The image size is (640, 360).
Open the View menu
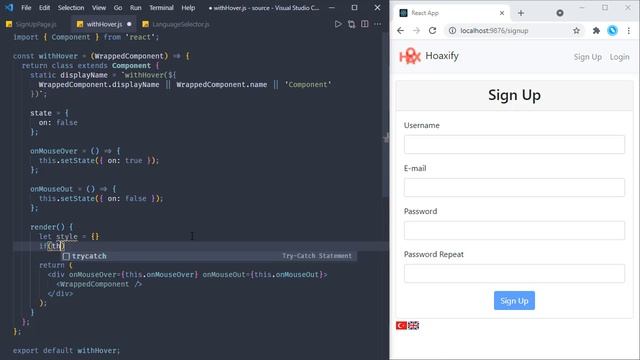point(99,8)
